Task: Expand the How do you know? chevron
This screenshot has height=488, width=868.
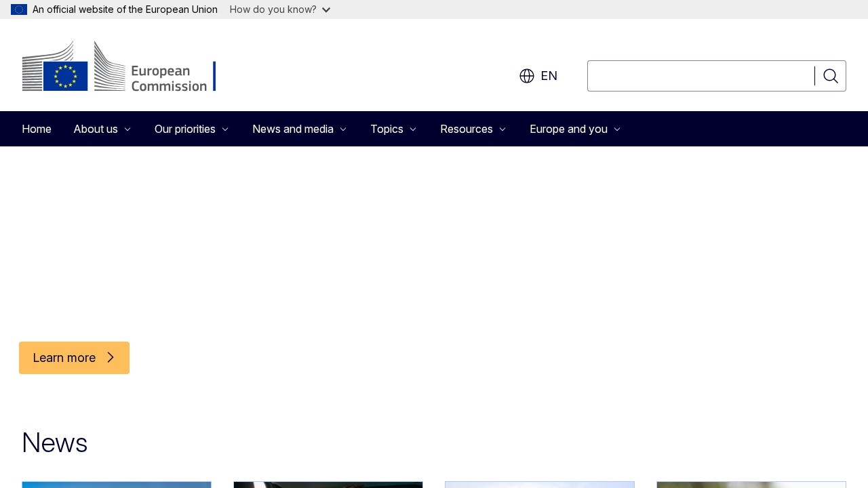Action: click(325, 9)
